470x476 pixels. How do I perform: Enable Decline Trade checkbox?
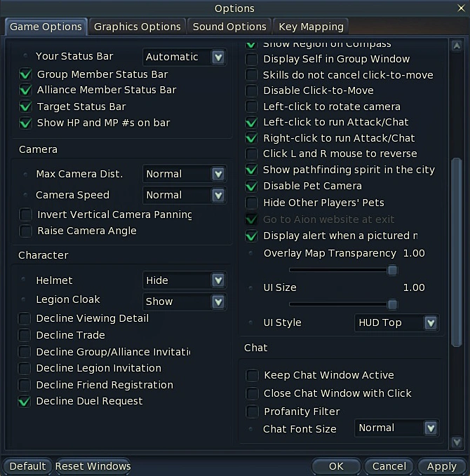pos(25,335)
